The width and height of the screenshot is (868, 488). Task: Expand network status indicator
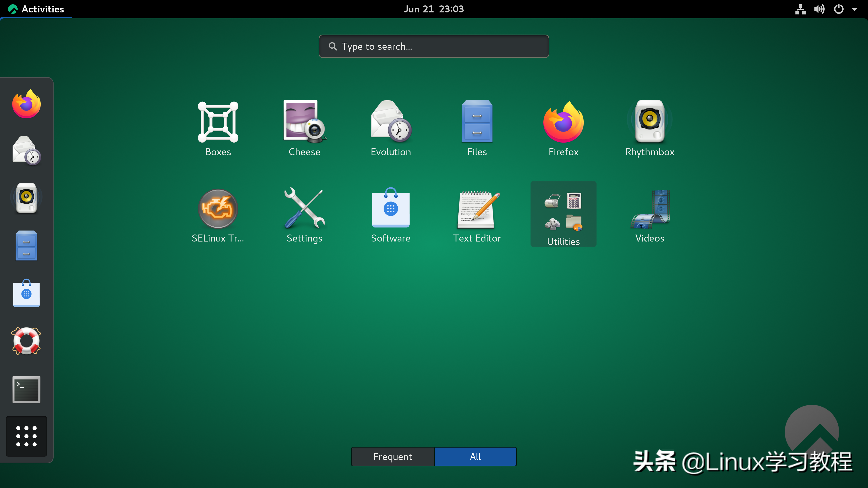click(800, 9)
